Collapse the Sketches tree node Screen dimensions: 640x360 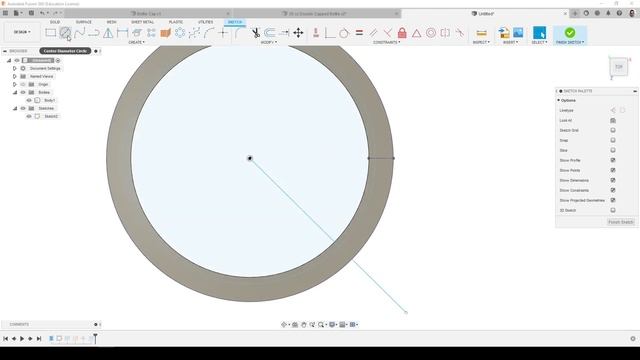[15, 108]
